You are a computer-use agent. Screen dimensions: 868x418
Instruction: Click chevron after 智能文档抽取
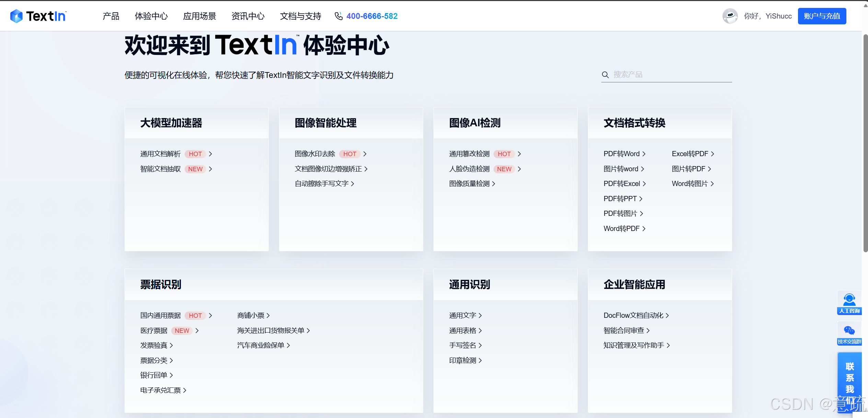click(x=210, y=169)
